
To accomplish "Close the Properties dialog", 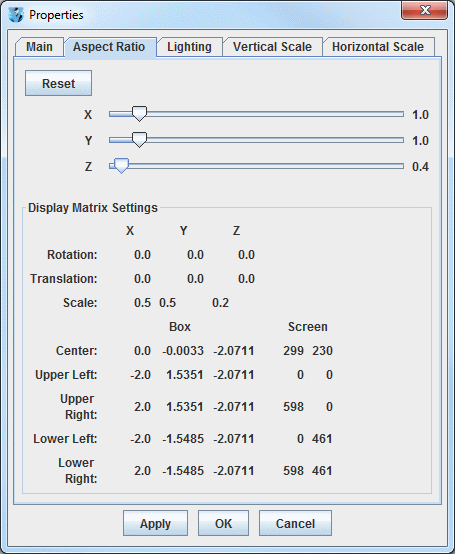I will (x=425, y=10).
